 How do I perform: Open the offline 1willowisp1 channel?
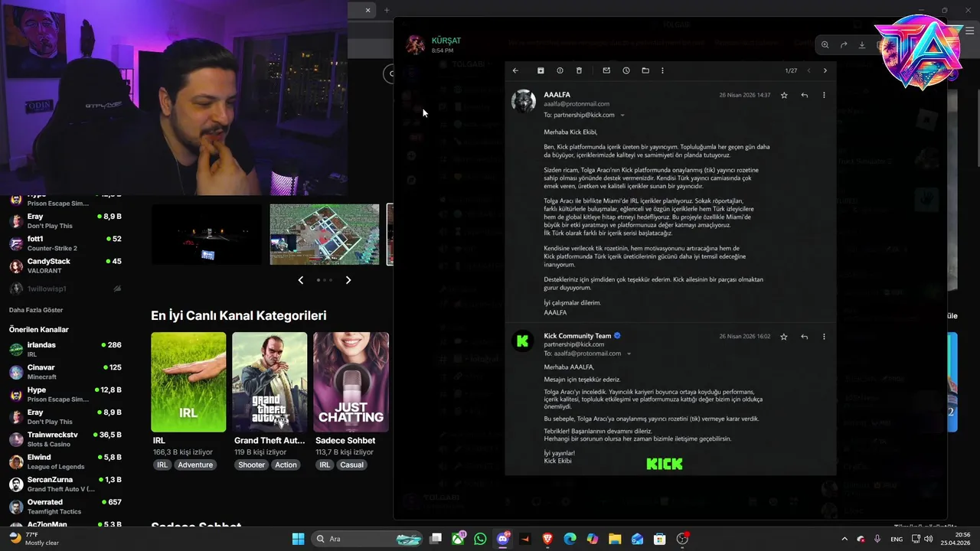click(65, 289)
